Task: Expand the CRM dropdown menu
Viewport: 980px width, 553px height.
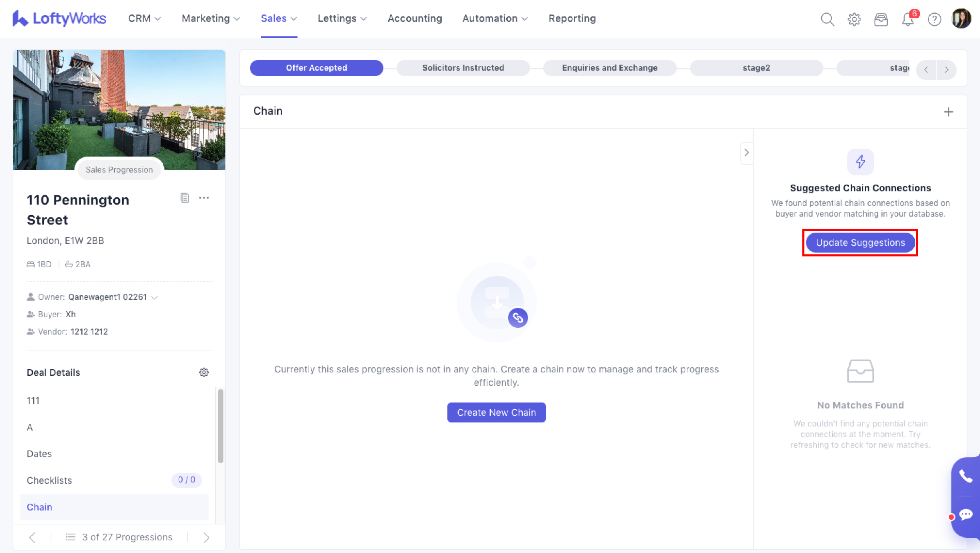Action: (x=144, y=18)
